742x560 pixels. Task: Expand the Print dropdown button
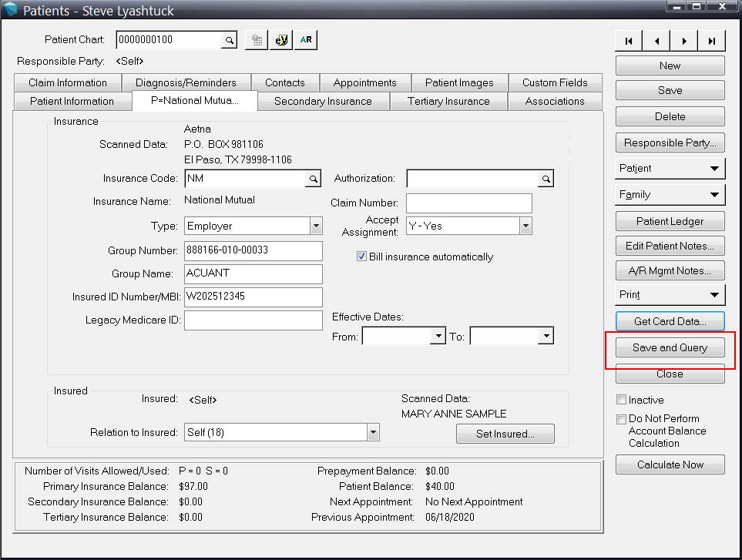tap(670, 295)
